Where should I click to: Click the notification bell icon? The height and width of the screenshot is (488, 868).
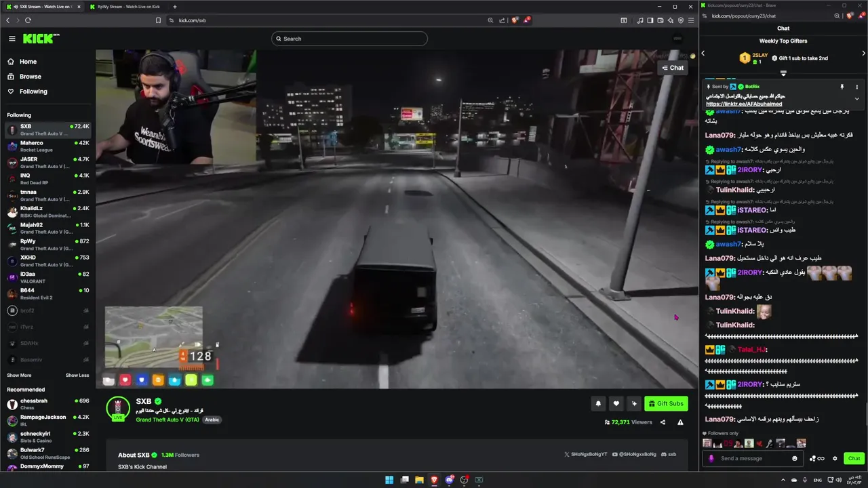pos(598,404)
